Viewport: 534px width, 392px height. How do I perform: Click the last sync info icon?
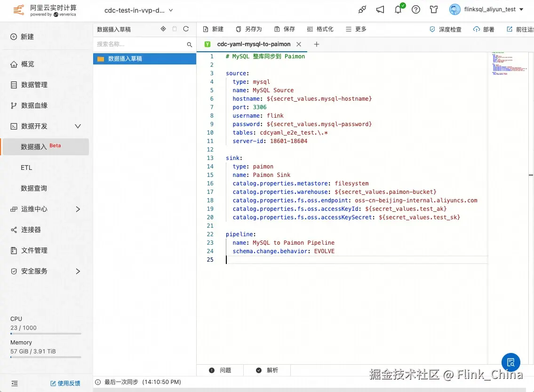pos(98,382)
